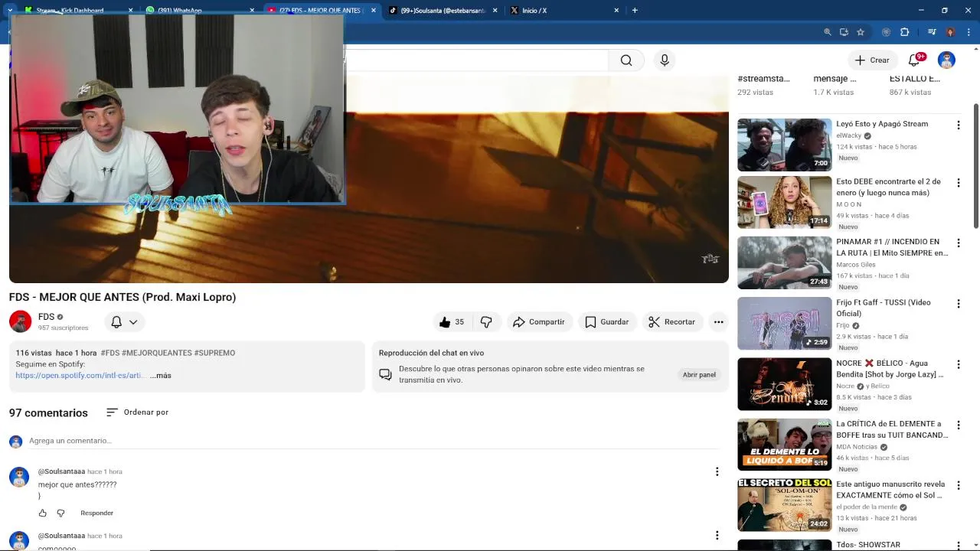Click the #SUPREMO hashtag
The height and width of the screenshot is (551, 980).
tap(214, 353)
